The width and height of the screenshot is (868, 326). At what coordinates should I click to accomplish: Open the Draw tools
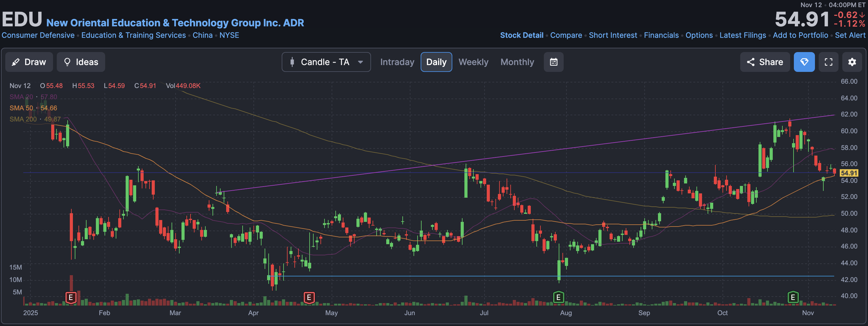click(x=29, y=62)
